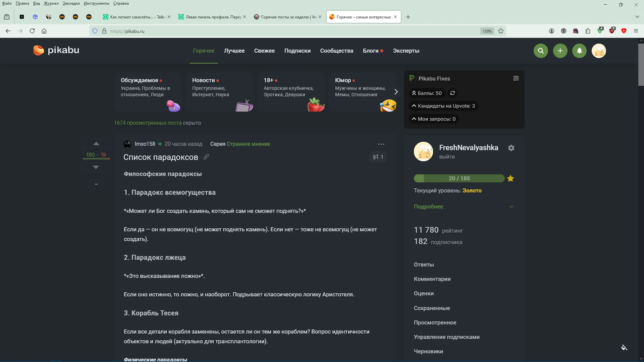
Task: Open profile settings gear icon
Action: pyautogui.click(x=511, y=148)
